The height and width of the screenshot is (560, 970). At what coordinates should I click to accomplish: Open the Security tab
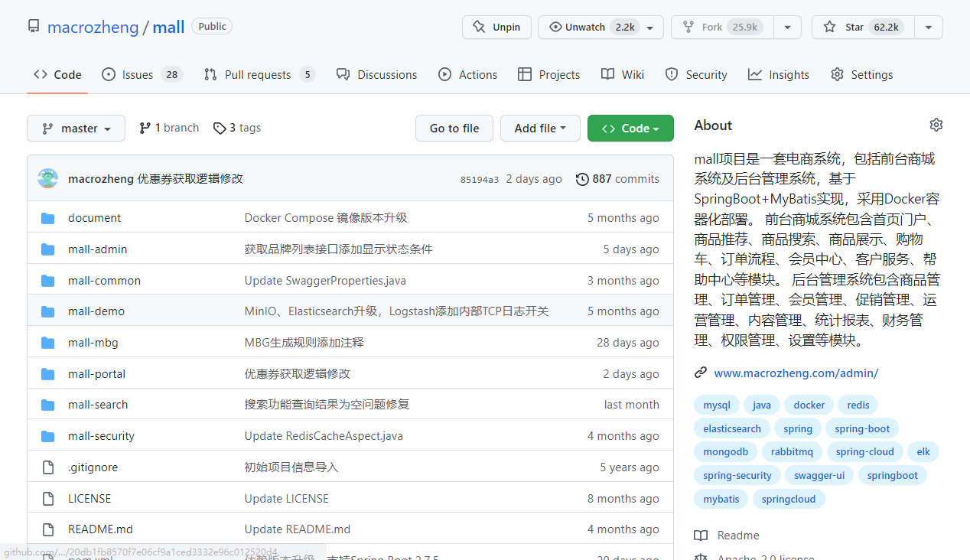pyautogui.click(x=696, y=74)
